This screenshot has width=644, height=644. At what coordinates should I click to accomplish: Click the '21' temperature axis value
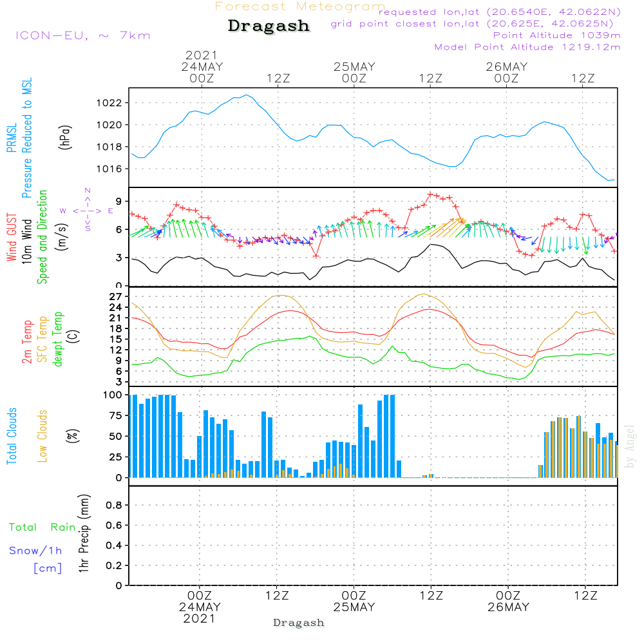(115, 318)
